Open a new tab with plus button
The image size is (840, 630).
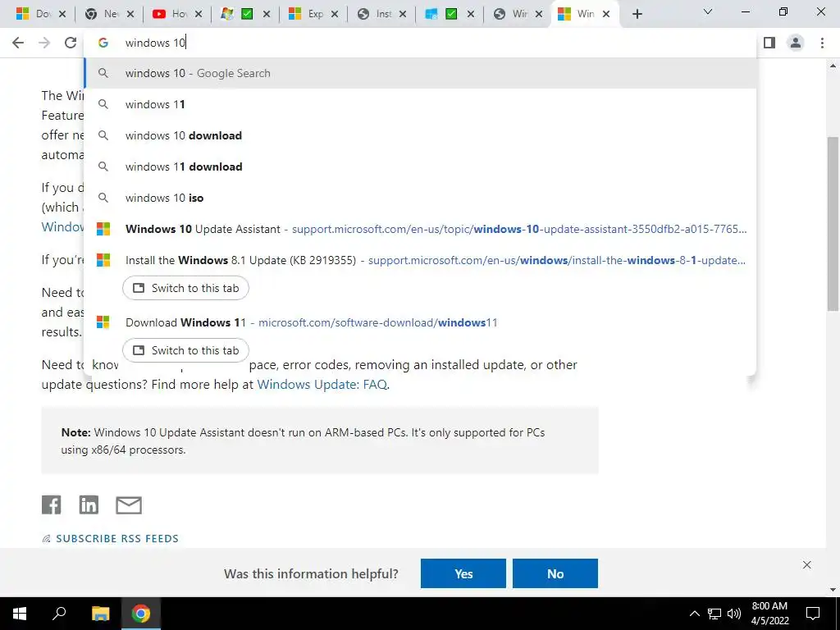click(637, 15)
